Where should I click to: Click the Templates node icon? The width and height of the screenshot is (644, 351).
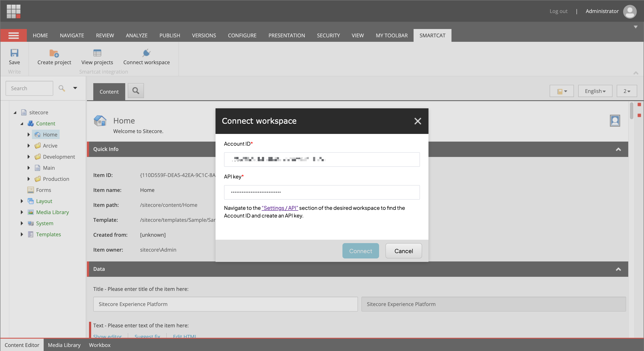tap(30, 234)
